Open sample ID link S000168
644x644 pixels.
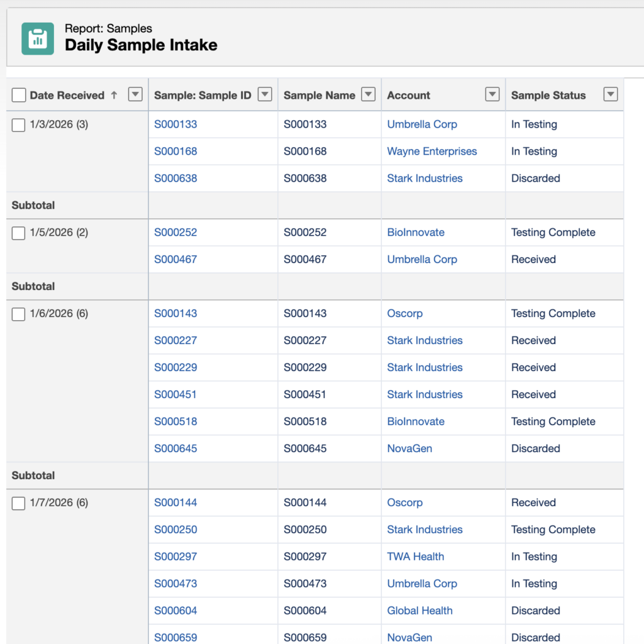coord(175,151)
